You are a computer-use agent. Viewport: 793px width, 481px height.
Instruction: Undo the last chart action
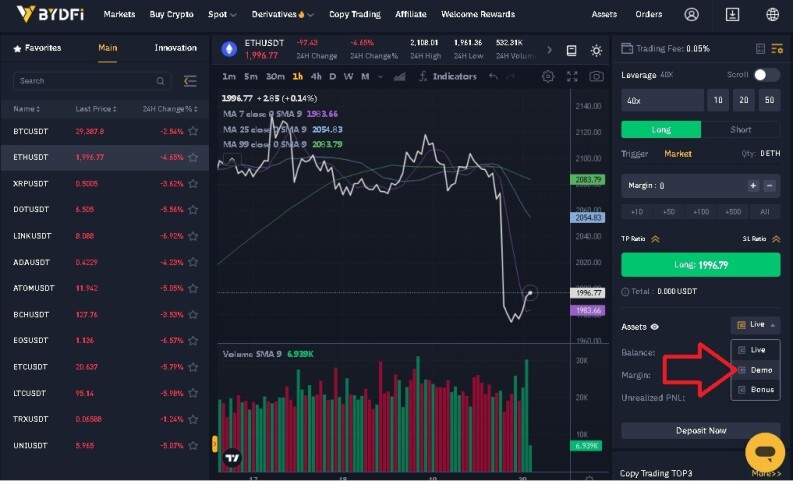click(493, 76)
